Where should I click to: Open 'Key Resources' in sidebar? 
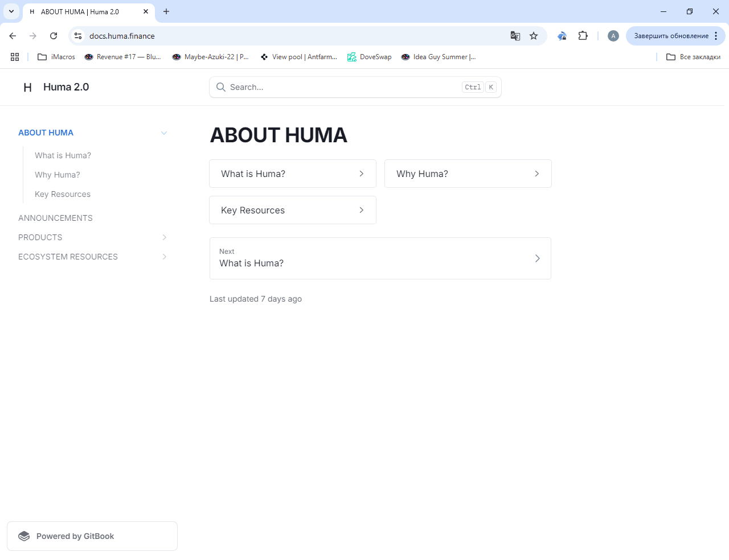[63, 194]
